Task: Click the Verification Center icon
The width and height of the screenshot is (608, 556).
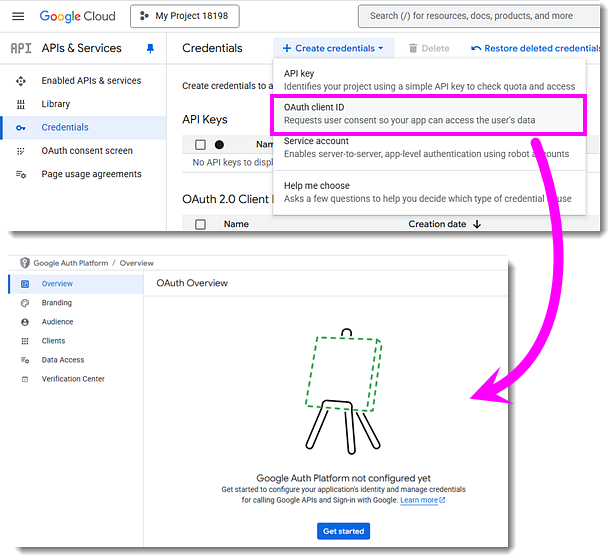Action: [x=25, y=379]
